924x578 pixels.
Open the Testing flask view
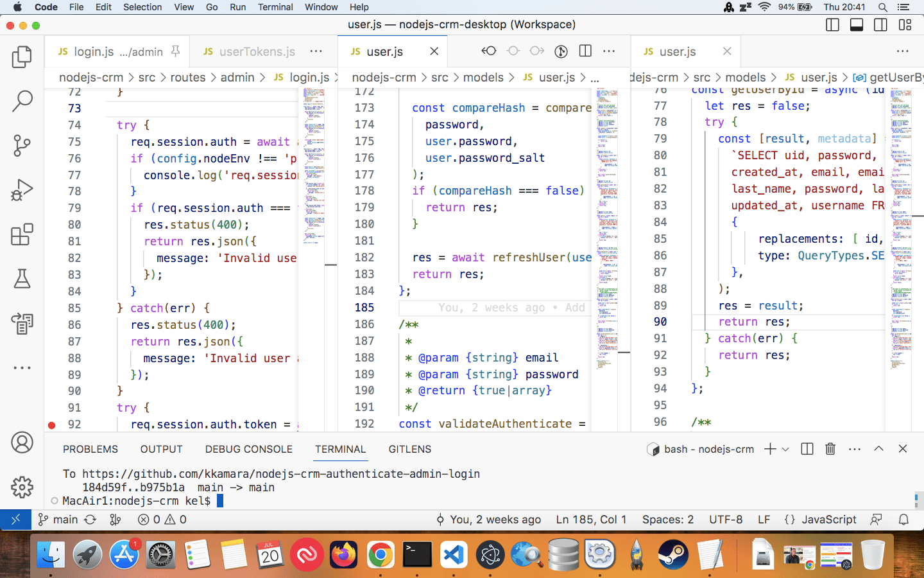(22, 279)
